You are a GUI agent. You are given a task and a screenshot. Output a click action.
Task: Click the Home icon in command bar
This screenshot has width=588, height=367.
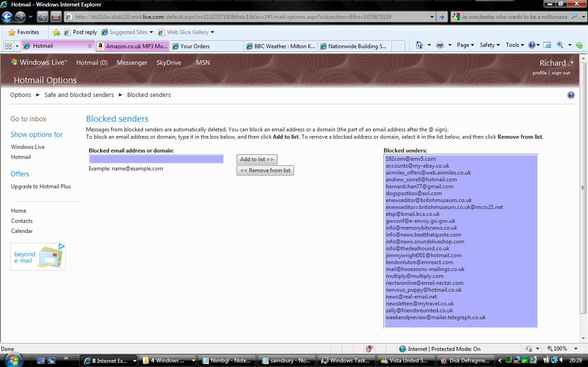(x=419, y=45)
